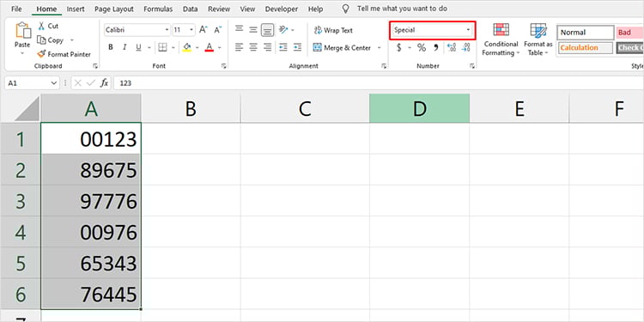Select Middle Align icon

click(253, 29)
